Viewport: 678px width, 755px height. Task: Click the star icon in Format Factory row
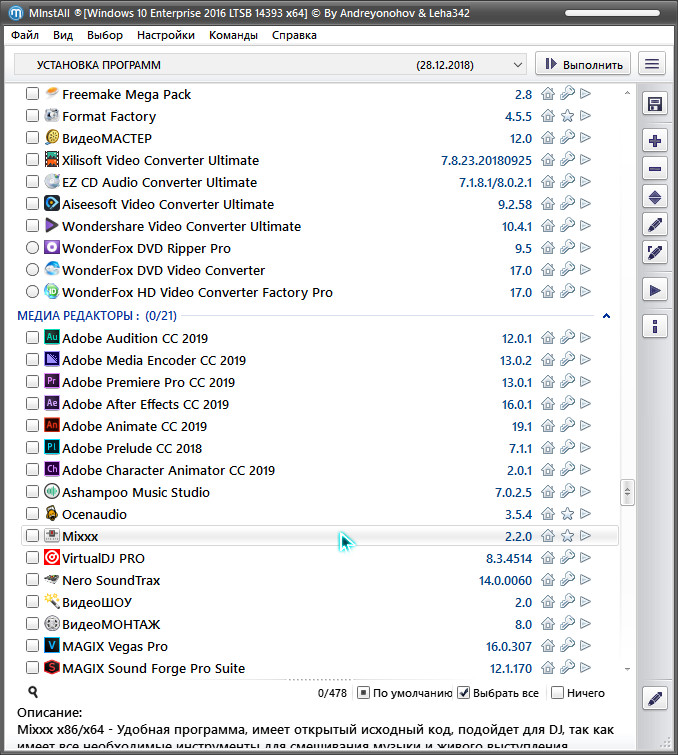coord(567,116)
